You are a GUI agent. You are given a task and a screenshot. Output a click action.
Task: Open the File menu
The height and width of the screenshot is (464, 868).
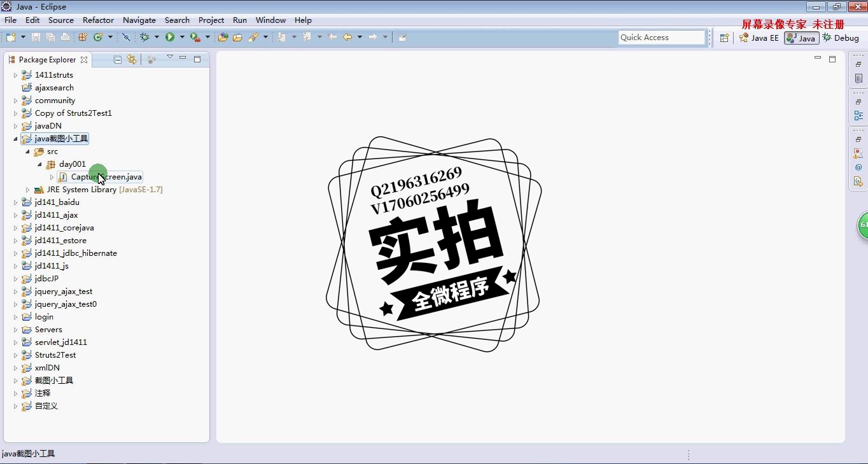point(11,20)
